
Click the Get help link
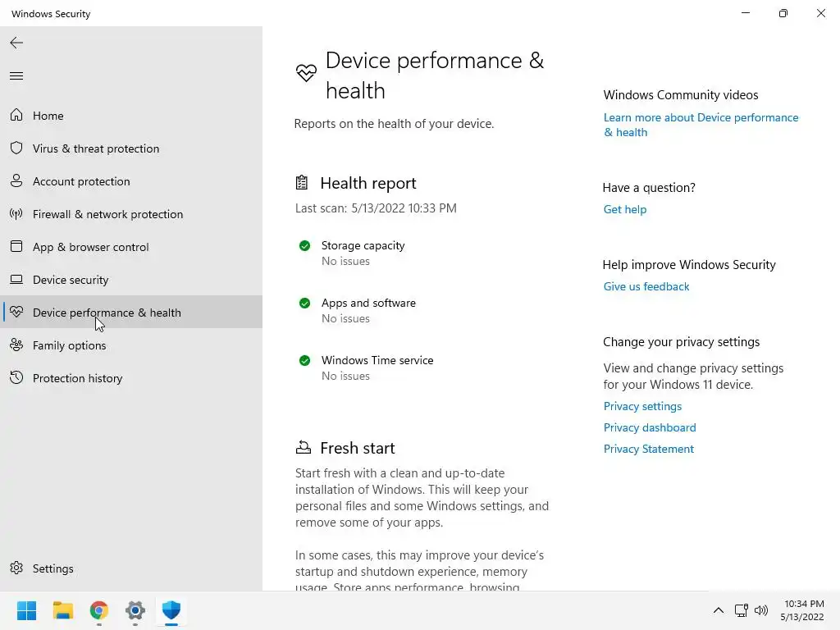(624, 209)
